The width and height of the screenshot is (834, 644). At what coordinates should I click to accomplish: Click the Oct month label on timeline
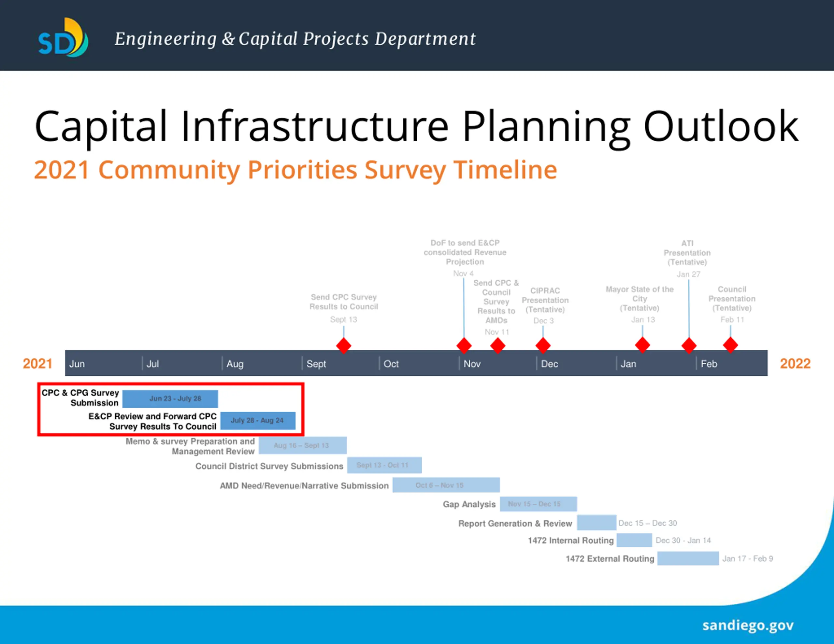[391, 364]
